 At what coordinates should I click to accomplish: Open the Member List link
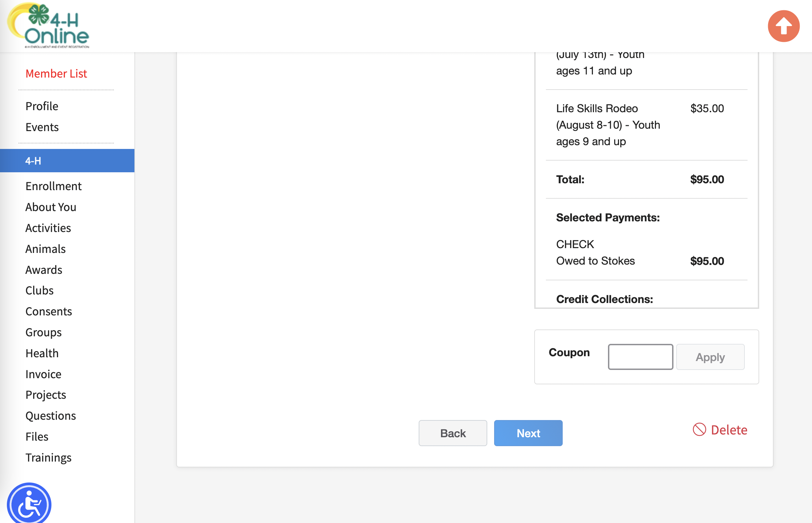coord(56,73)
